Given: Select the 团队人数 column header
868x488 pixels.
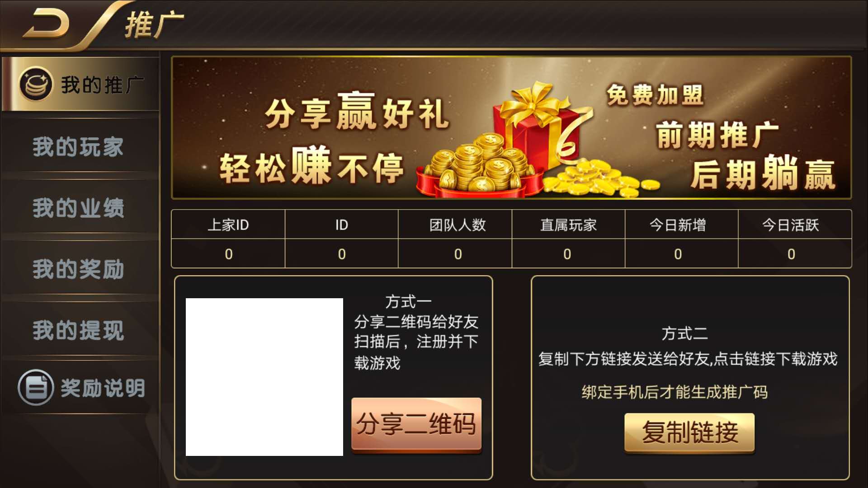Looking at the screenshot, I should pos(458,225).
